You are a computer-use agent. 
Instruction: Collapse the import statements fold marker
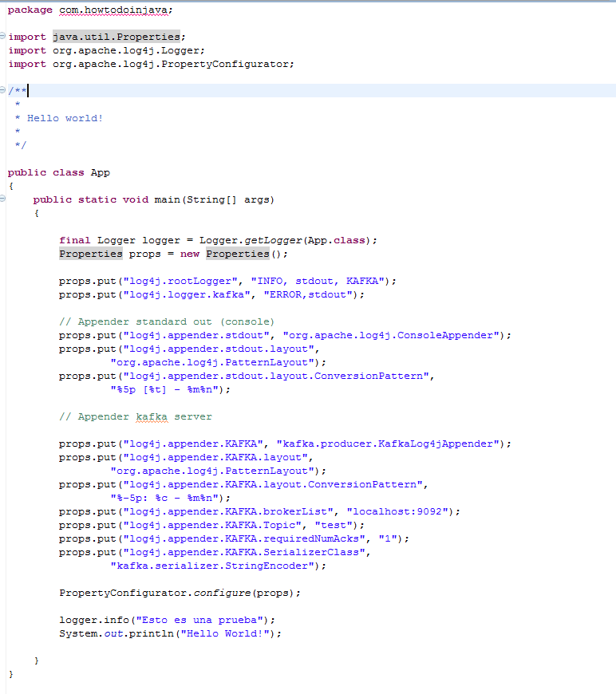[x=3, y=37]
